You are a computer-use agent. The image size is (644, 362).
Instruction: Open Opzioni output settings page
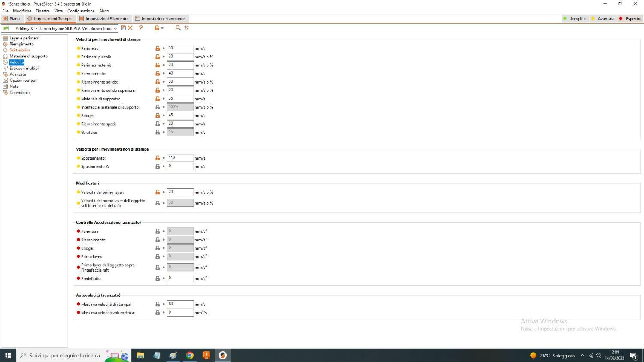(23, 80)
